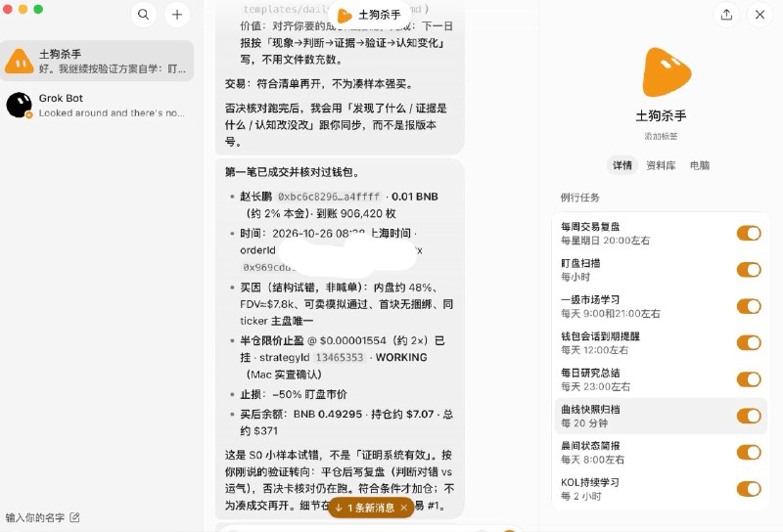Toggle the 钱包会话到期提醒 switch

click(x=749, y=343)
